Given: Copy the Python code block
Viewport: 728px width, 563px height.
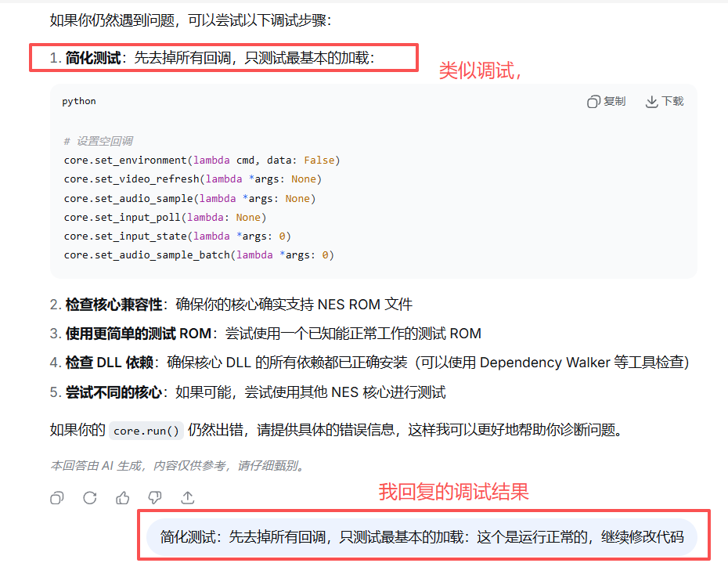Looking at the screenshot, I should point(607,102).
